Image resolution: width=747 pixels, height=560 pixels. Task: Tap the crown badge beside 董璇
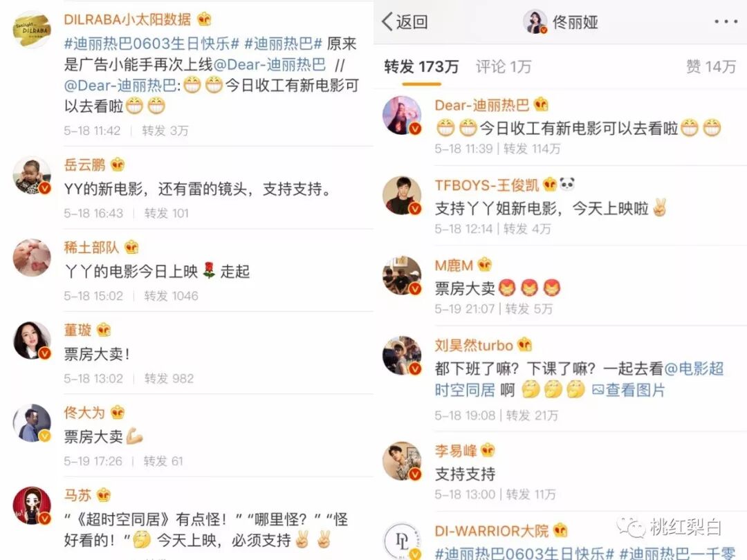pyautogui.click(x=103, y=330)
